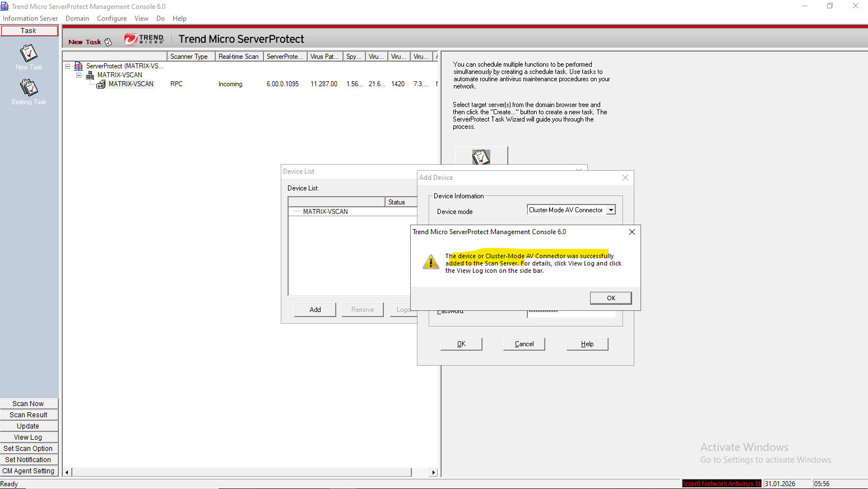Click the 31.01.2026 date in status bar

780,484
